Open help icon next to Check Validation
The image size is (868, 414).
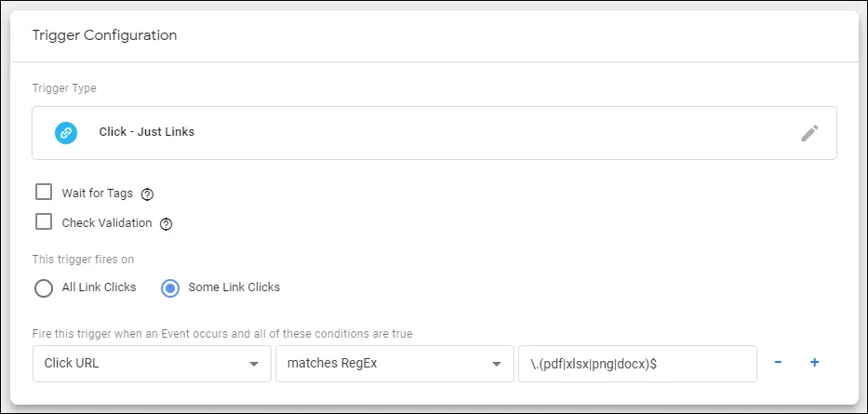pos(167,224)
